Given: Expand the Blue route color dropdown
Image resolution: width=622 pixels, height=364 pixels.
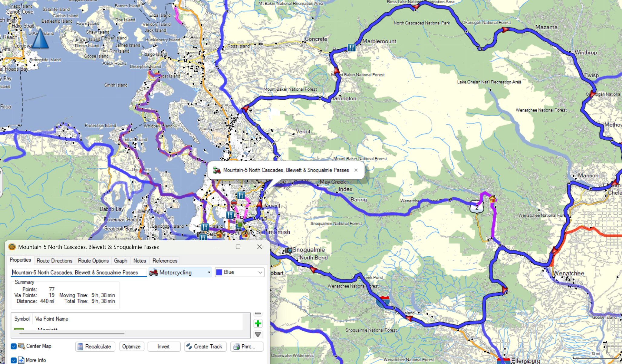Looking at the screenshot, I should [239, 272].
